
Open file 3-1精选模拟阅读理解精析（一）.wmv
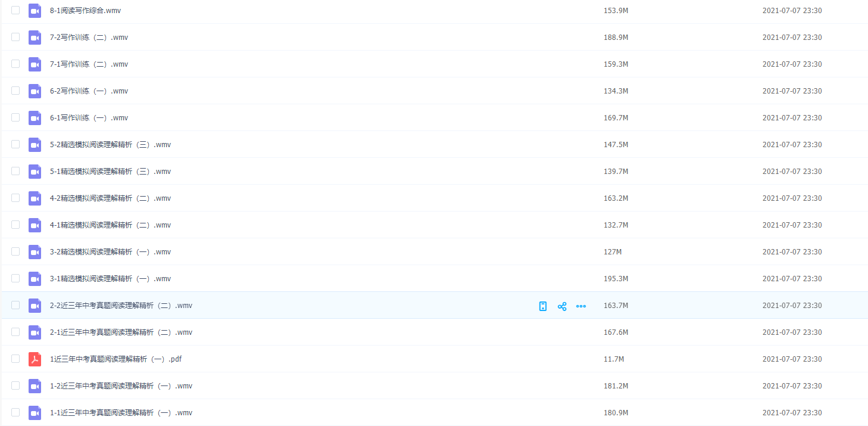[110, 279]
